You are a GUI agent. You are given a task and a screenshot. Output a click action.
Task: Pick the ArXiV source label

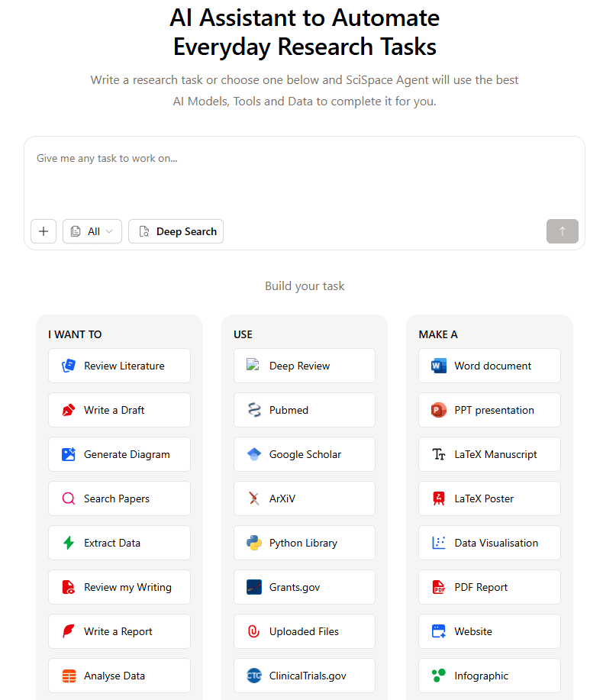(x=282, y=498)
